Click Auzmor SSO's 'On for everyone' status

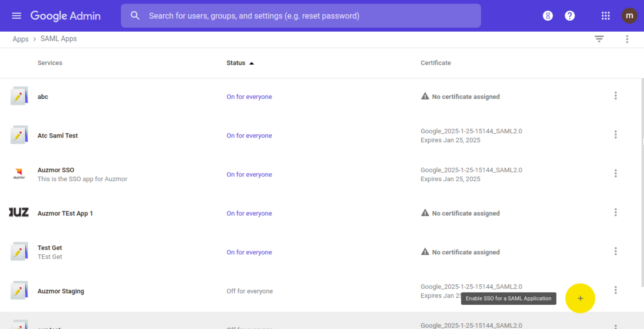tap(249, 175)
